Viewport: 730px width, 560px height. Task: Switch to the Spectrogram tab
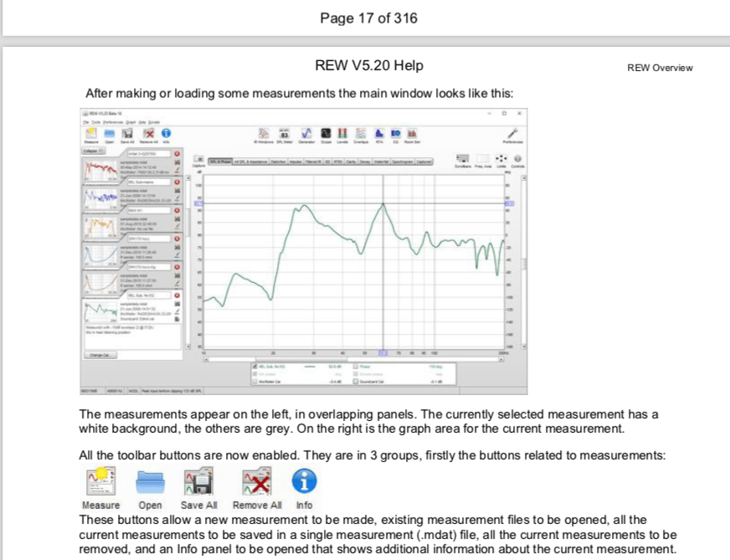402,162
